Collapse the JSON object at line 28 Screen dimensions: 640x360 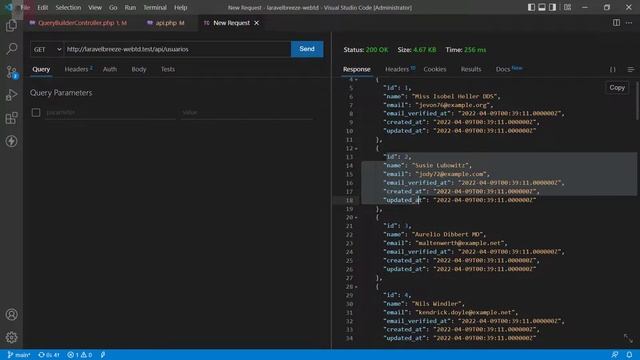pyautogui.click(x=356, y=287)
